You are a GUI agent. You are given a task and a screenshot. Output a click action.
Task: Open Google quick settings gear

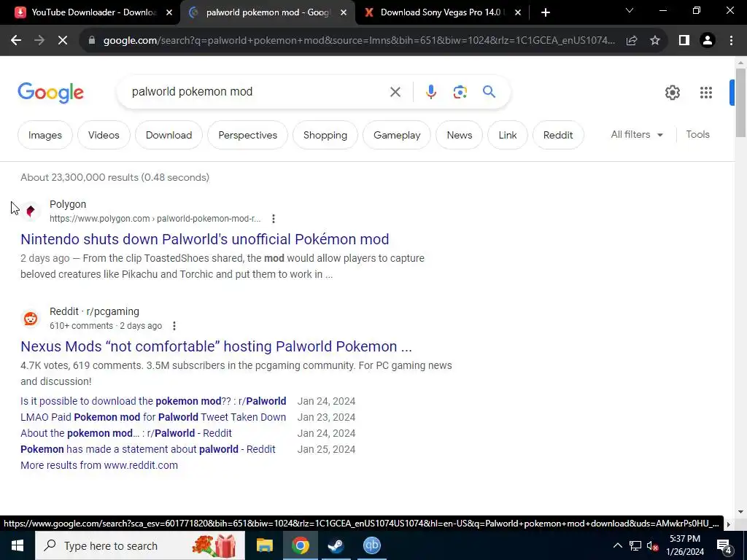(672, 93)
